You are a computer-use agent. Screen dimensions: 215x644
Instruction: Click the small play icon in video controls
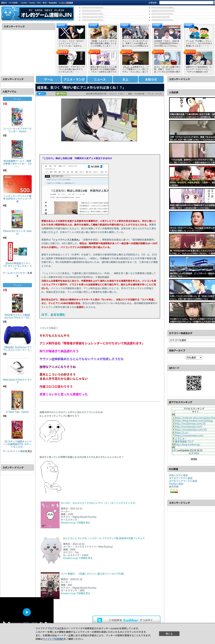click(x=4, y=622)
